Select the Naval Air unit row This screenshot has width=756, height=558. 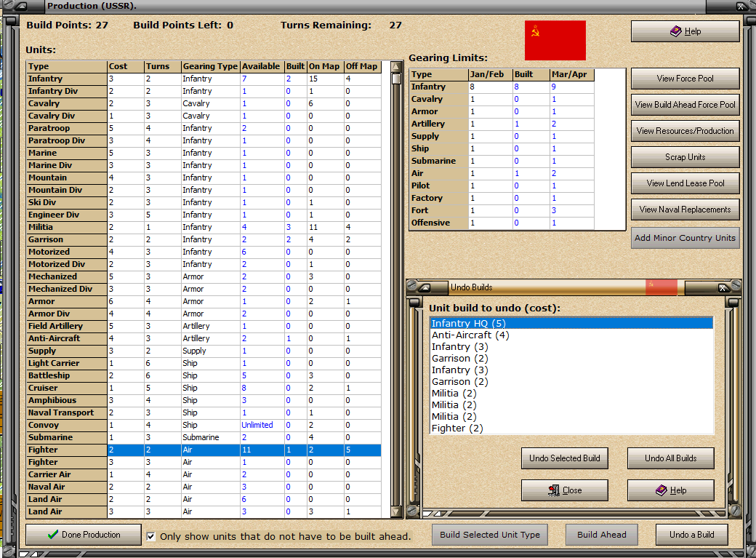pyautogui.click(x=204, y=487)
